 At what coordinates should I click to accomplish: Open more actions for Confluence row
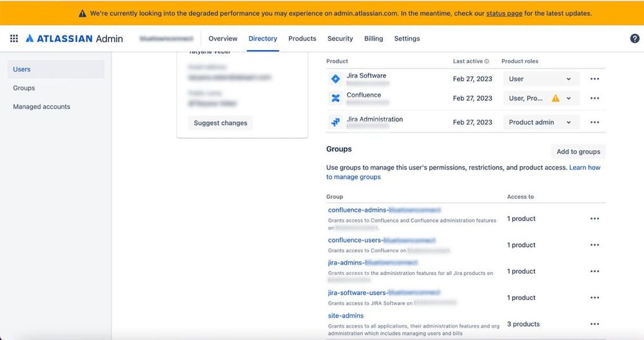tap(594, 98)
